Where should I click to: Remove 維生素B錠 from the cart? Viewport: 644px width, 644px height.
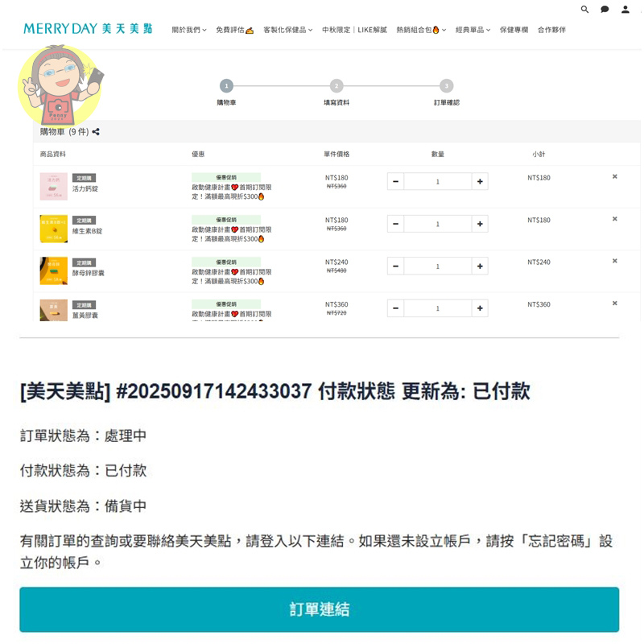tap(615, 219)
